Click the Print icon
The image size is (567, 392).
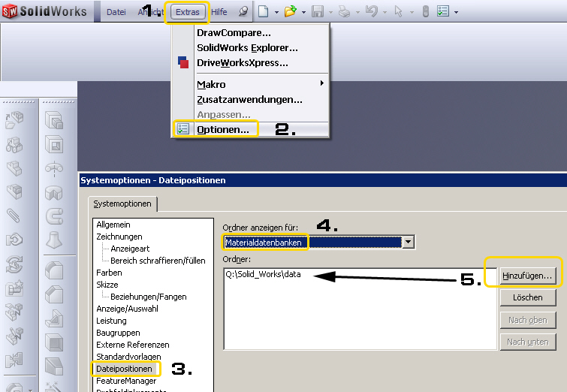[x=344, y=11]
